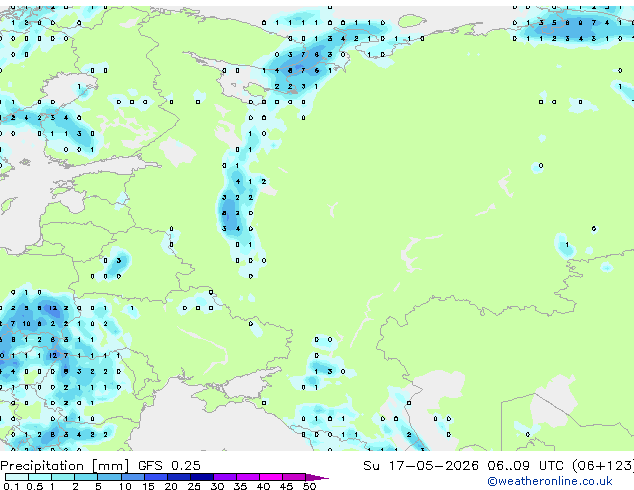634x490 pixels.
Task: Pick the 10–15 mm legend color box
Action: [132, 477]
